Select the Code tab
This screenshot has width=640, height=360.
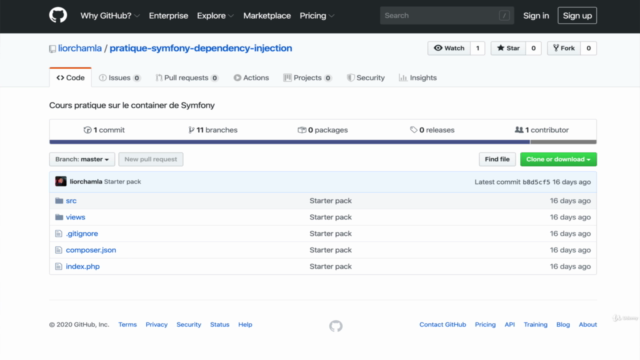(70, 78)
